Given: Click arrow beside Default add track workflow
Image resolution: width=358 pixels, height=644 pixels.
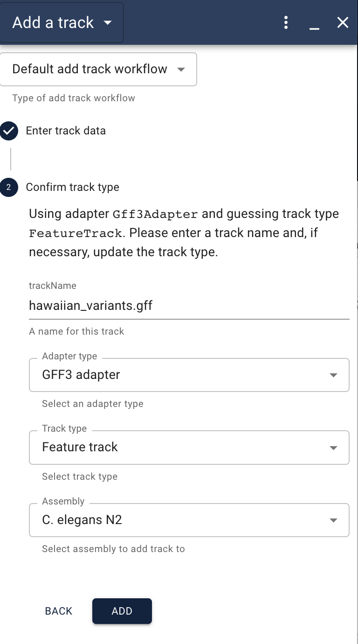Looking at the screenshot, I should pyautogui.click(x=181, y=70).
